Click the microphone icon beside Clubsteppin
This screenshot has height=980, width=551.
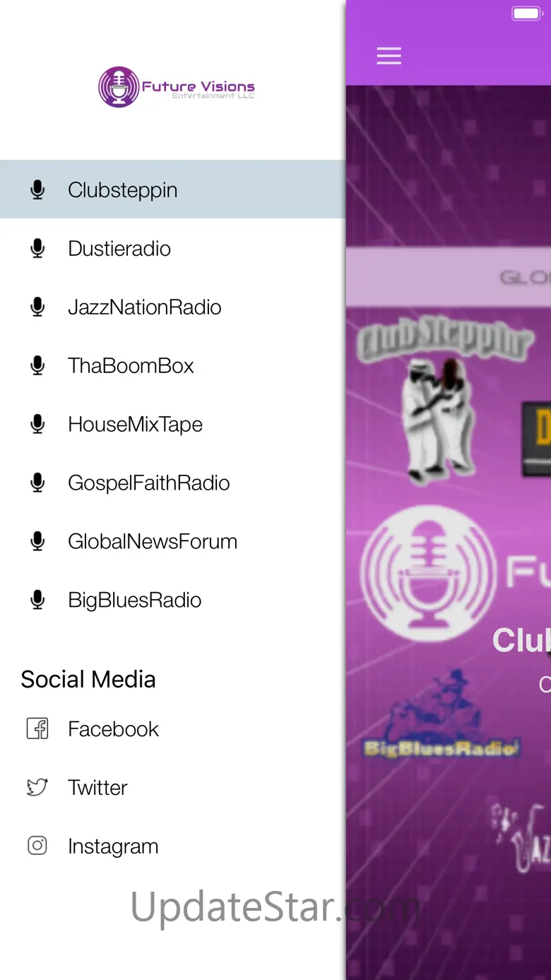37,189
